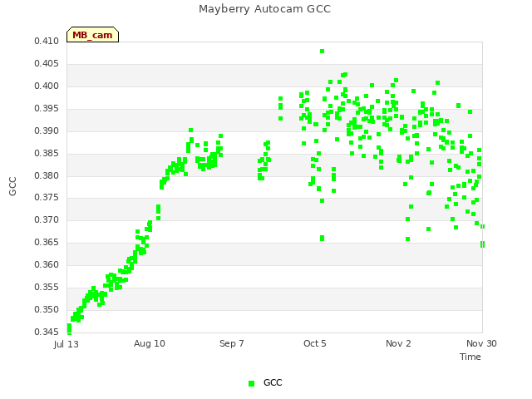Click the Nov 2 x-axis label
Viewport: 532px width, 399px height.
tap(398, 343)
